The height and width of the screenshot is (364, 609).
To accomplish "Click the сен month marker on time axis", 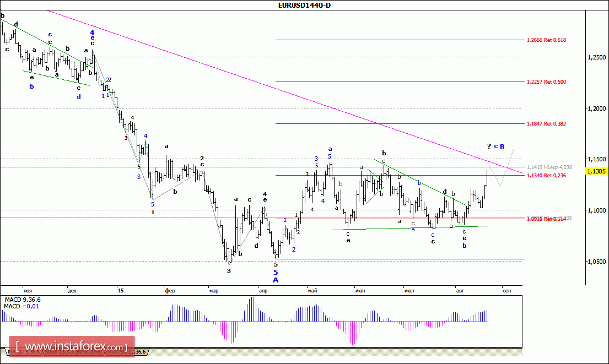I will (x=506, y=290).
